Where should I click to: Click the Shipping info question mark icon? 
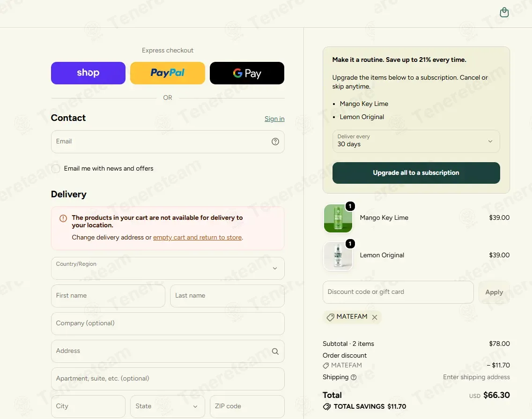(x=354, y=377)
